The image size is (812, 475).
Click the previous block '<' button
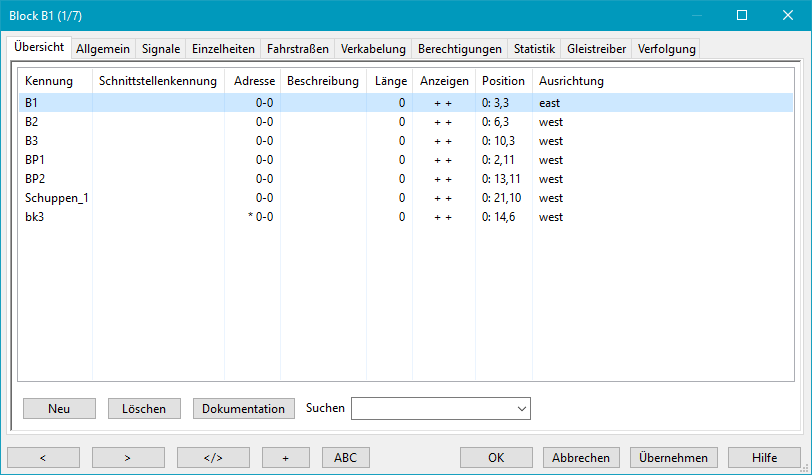[43, 458]
